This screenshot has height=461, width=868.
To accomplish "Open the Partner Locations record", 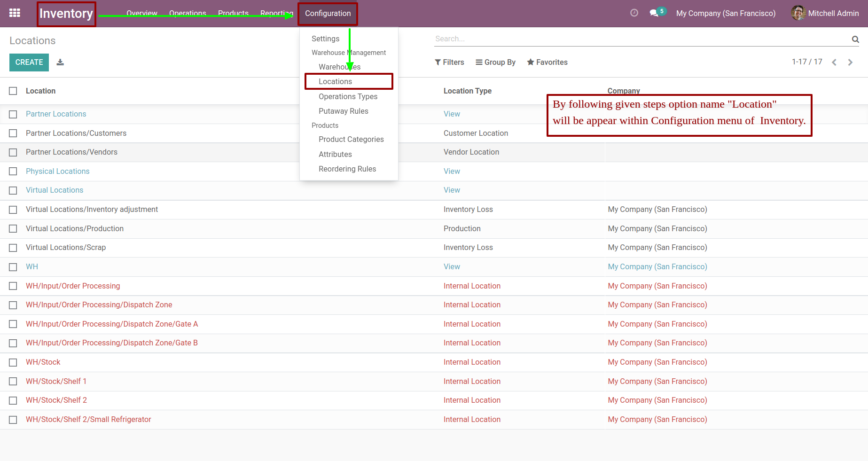I will point(56,114).
